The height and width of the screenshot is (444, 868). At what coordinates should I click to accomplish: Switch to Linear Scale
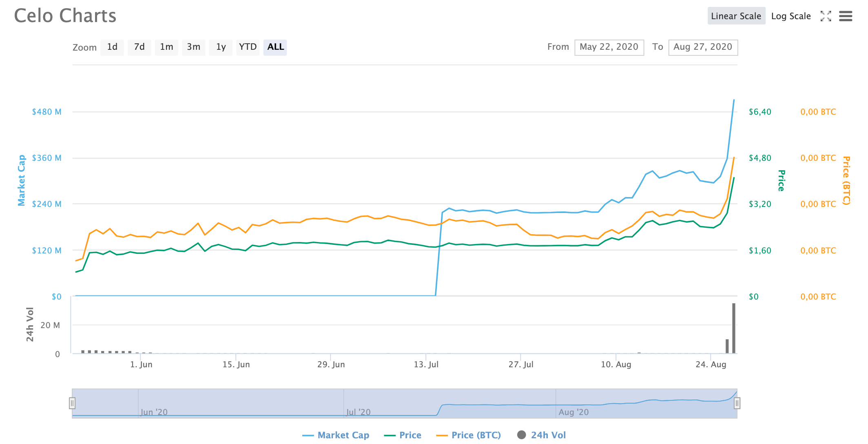(x=736, y=16)
